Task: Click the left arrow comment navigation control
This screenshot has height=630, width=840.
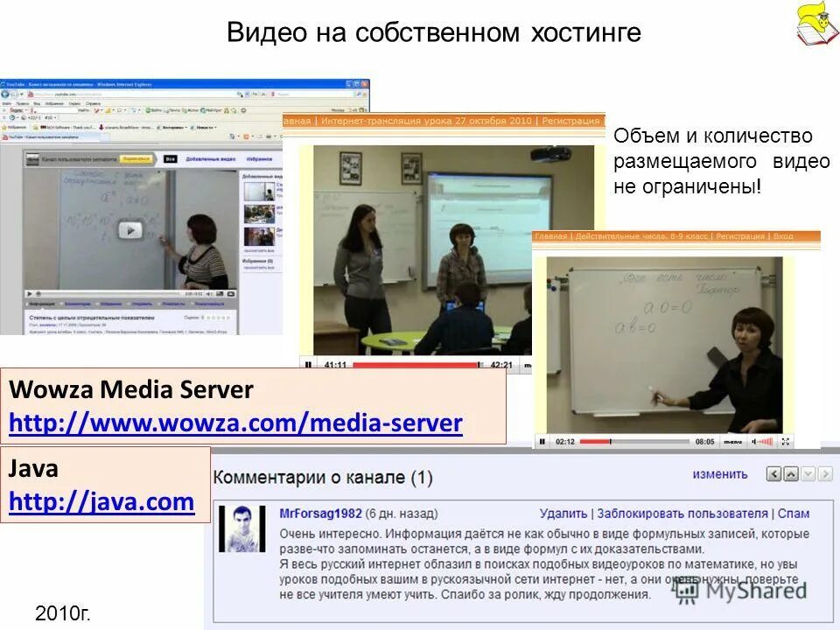Action: point(774,473)
